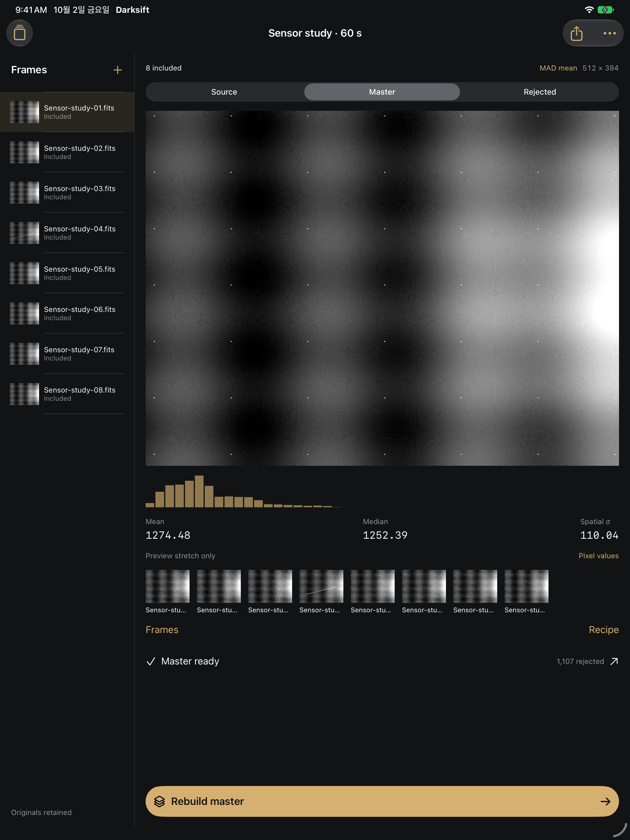630x840 pixels.
Task: Select Sensor-study-06.fits in the sidebar
Action: 67,313
